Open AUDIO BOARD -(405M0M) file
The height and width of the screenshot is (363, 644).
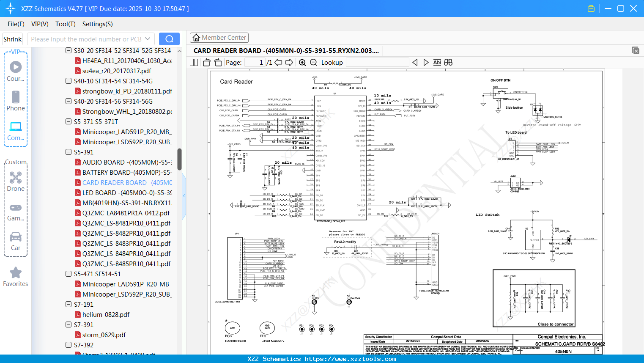127,162
